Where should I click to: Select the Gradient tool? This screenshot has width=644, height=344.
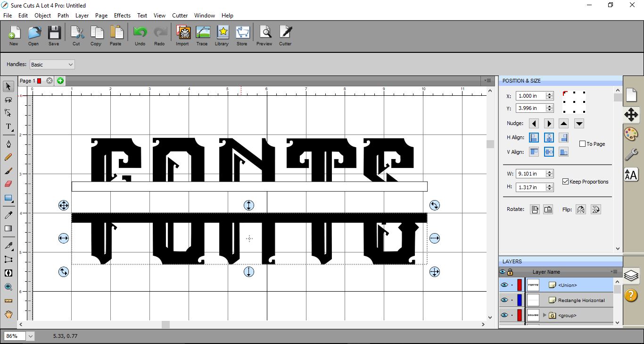[x=8, y=229]
